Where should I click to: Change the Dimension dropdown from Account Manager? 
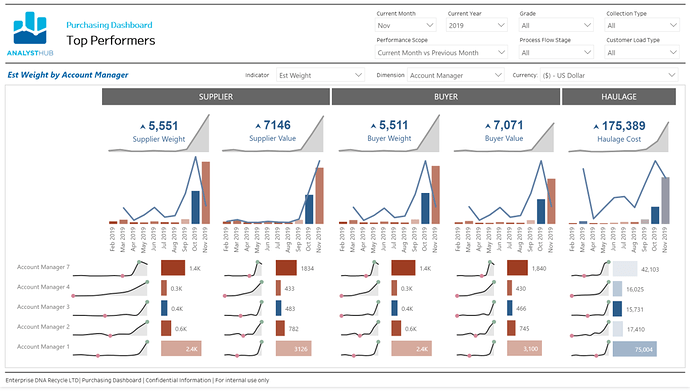455,75
